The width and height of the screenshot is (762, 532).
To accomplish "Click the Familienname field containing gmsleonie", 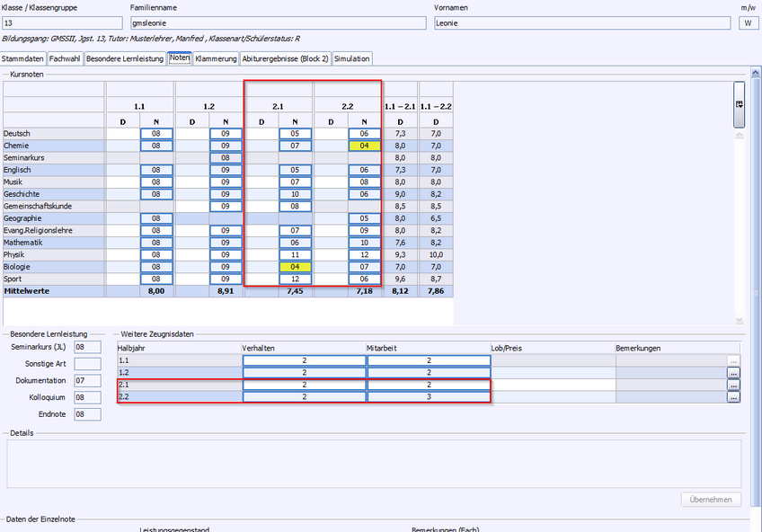I will tap(278, 23).
